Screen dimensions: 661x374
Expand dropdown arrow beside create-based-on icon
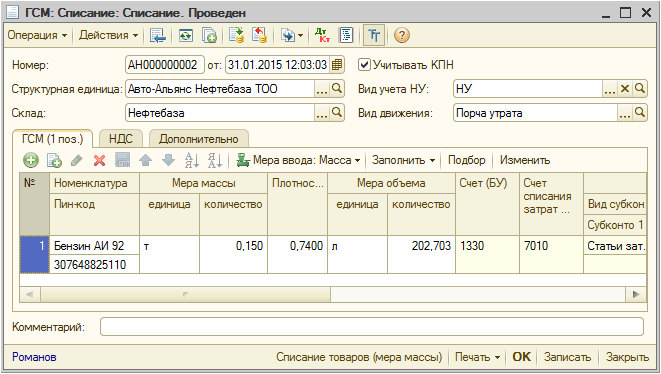pos(300,35)
